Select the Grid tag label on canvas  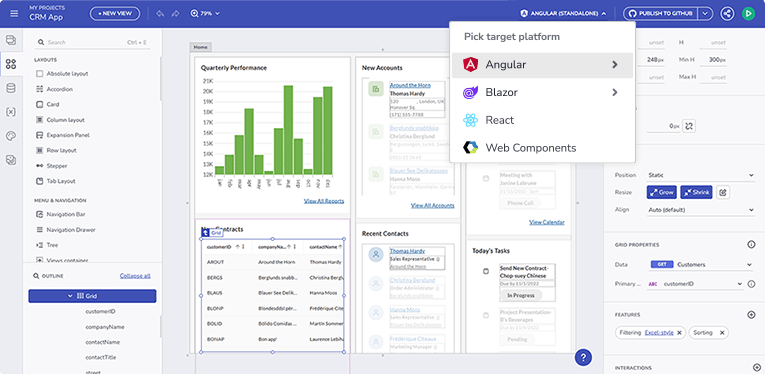pos(213,234)
